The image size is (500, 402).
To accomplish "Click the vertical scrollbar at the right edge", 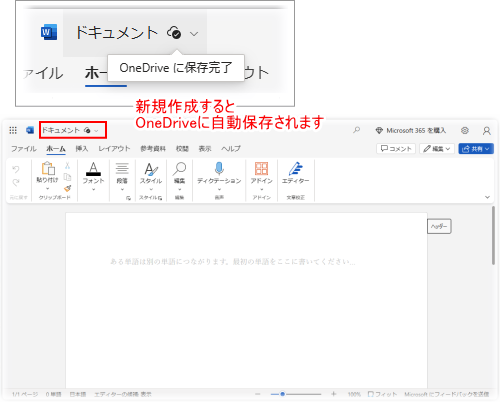I will pos(493,235).
